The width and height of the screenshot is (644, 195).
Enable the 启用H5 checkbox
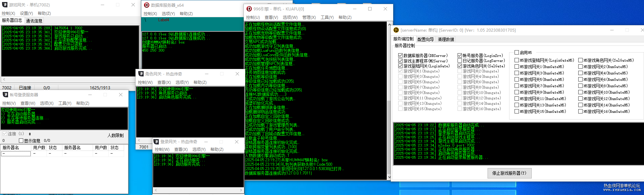point(517,53)
